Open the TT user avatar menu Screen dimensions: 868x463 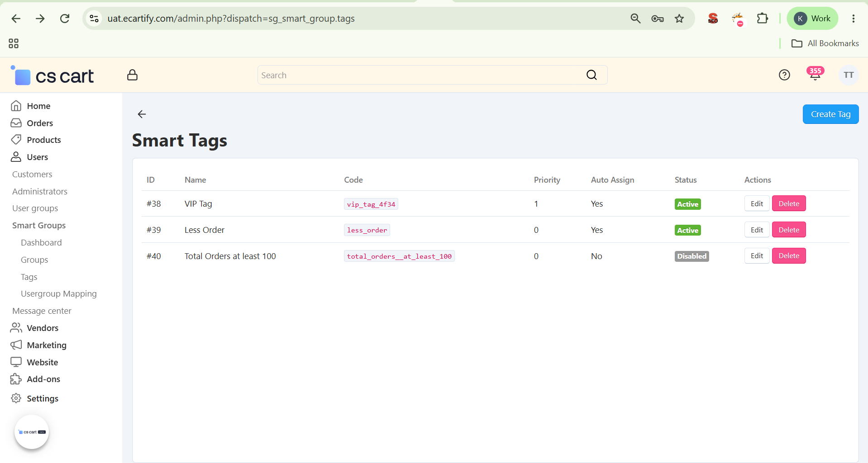pyautogui.click(x=849, y=75)
